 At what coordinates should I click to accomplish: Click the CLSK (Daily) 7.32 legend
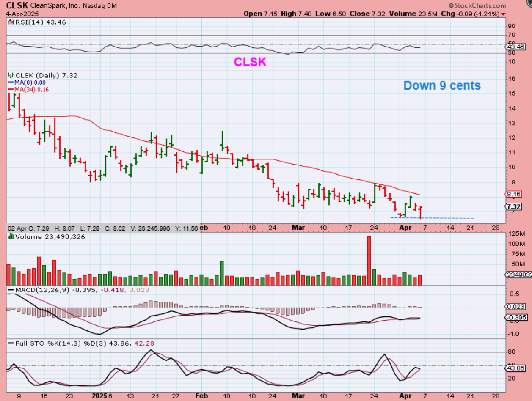[x=43, y=75]
